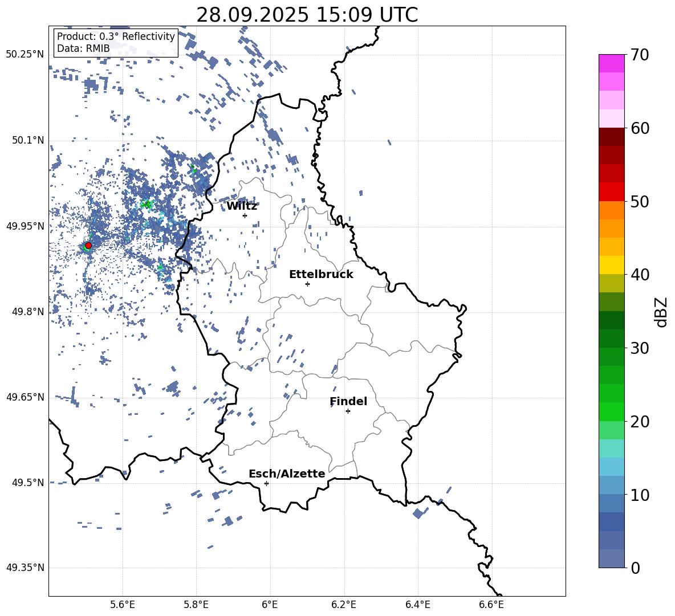Click the 28.09.2025 15:09 UTC title
Image resolution: width=675 pixels, height=616 pixels.
tap(307, 15)
